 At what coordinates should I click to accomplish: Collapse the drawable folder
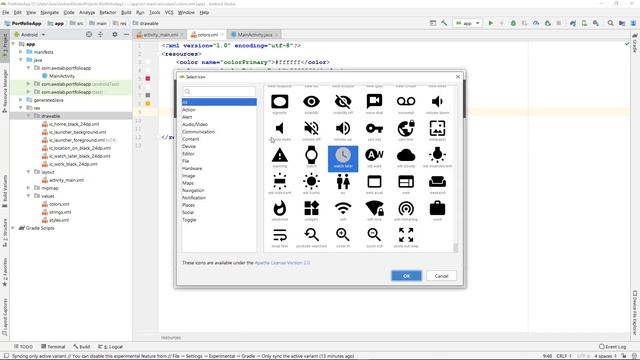(x=28, y=116)
